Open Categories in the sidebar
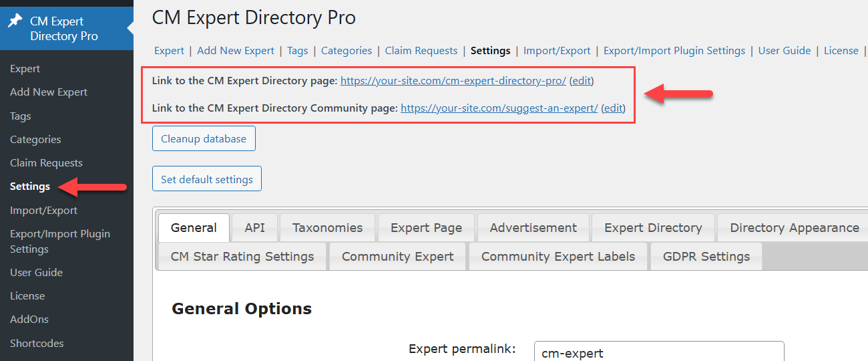 (35, 140)
